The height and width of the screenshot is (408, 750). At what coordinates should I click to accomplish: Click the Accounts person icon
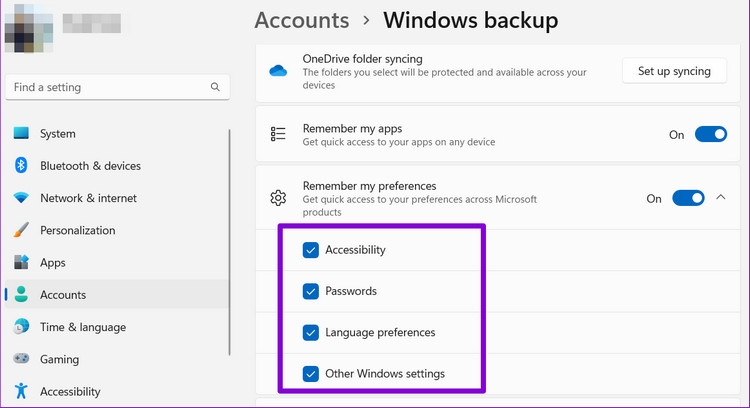pyautogui.click(x=21, y=294)
